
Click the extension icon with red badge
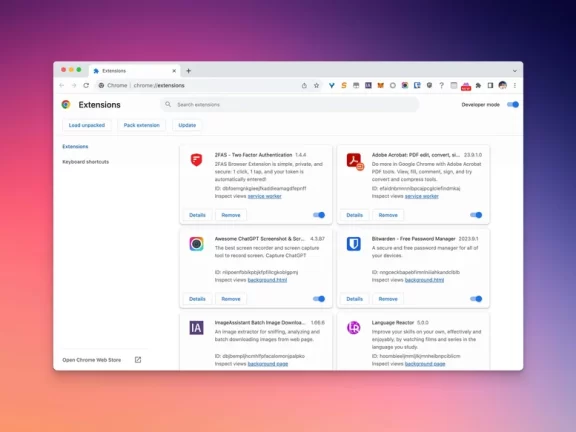466,86
